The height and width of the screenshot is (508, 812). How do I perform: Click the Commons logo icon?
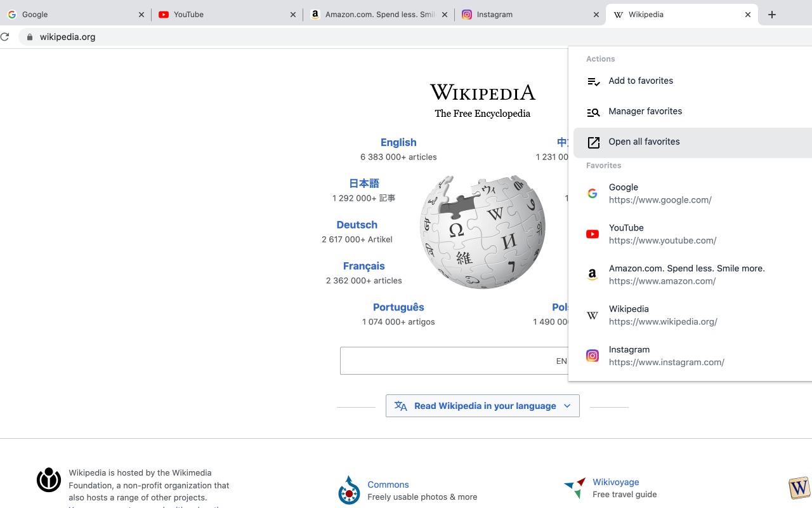(349, 490)
